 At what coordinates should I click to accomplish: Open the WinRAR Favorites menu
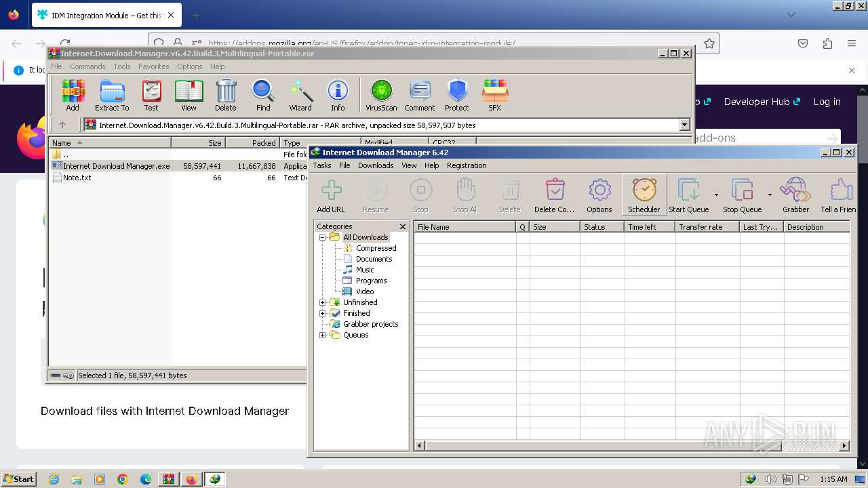pos(154,66)
